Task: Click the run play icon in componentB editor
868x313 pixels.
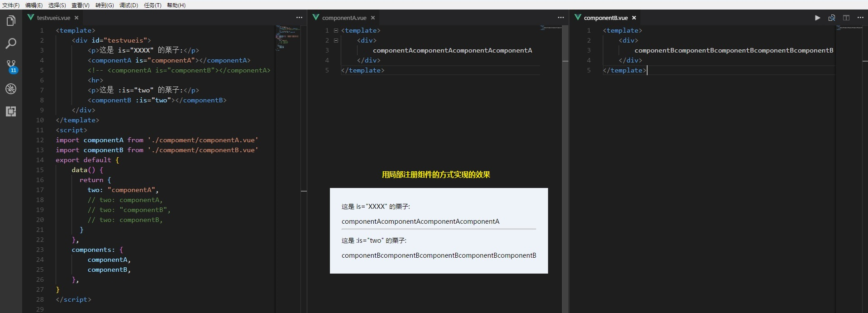Action: [x=817, y=18]
